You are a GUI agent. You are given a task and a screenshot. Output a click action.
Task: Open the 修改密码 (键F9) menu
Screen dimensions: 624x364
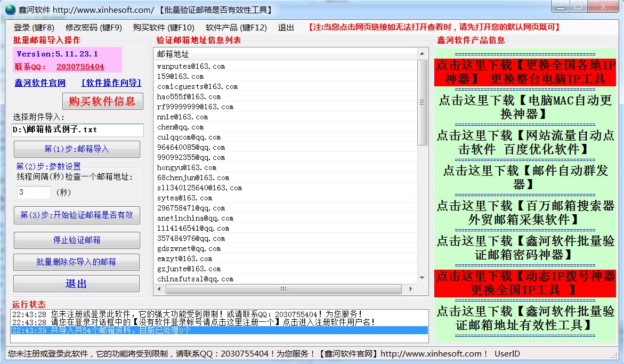pos(94,28)
